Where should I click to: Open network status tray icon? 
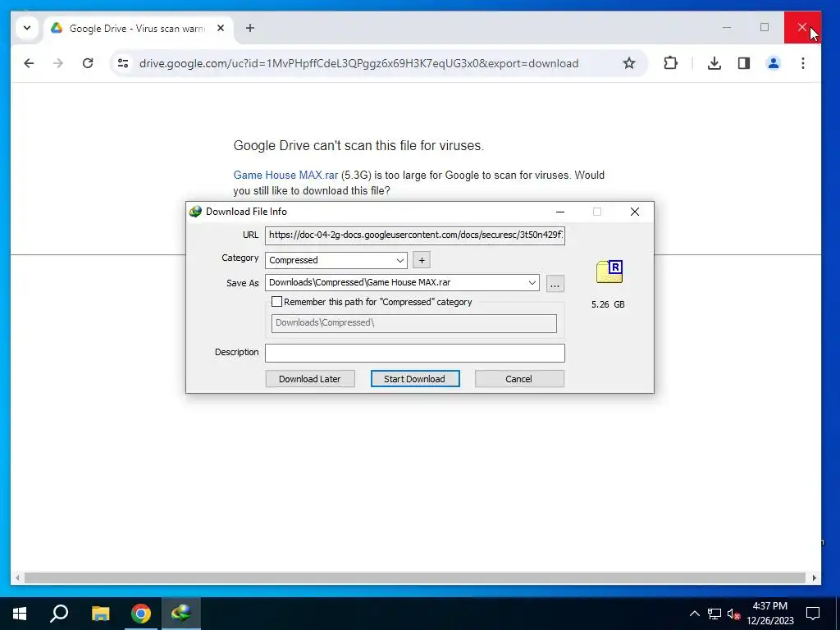(x=714, y=614)
